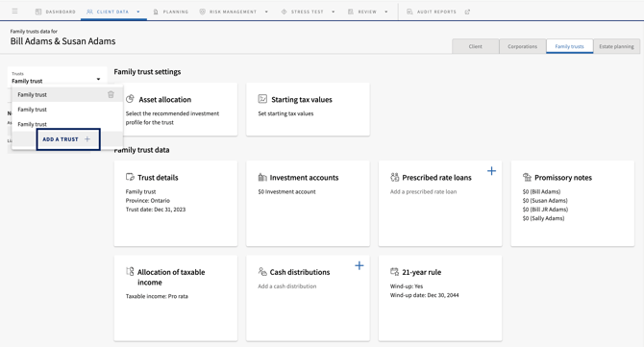Expand the Client Data dropdown arrow
This screenshot has height=347, width=644.
(x=138, y=12)
